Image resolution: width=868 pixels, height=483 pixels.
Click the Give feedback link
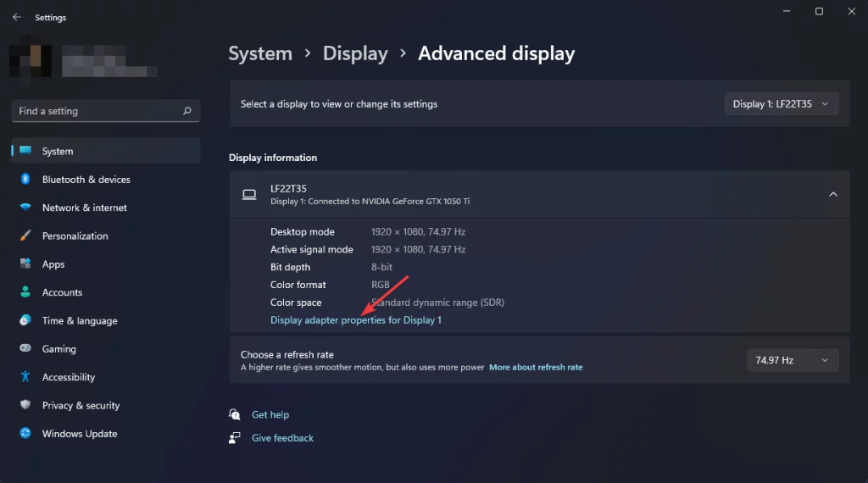pyautogui.click(x=282, y=437)
